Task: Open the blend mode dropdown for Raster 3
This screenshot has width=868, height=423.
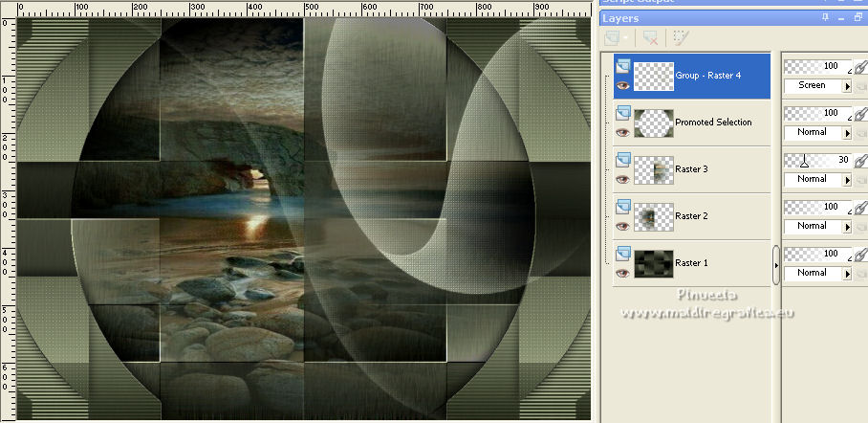Action: point(817,179)
